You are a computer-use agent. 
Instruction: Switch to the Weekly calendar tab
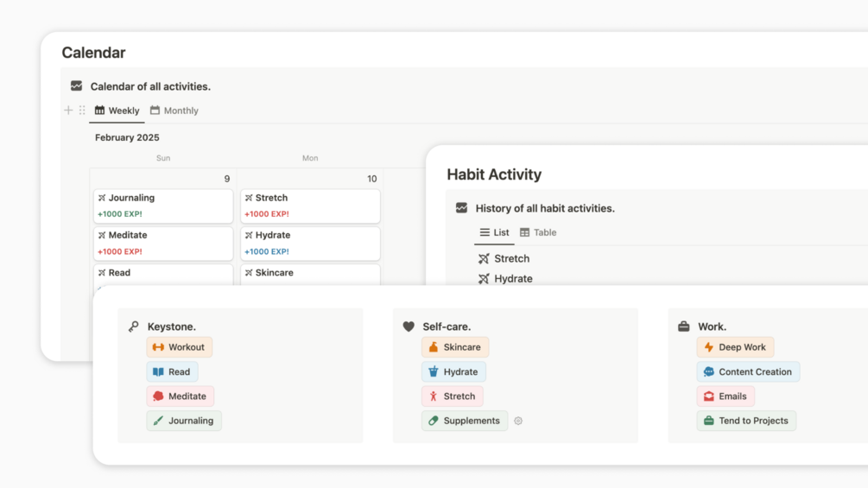pos(117,111)
